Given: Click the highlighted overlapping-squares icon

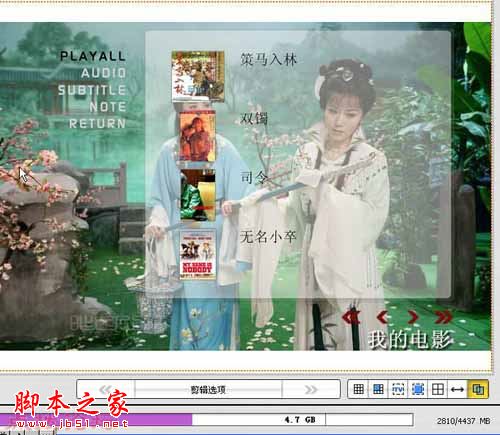Looking at the screenshot, I should [478, 389].
